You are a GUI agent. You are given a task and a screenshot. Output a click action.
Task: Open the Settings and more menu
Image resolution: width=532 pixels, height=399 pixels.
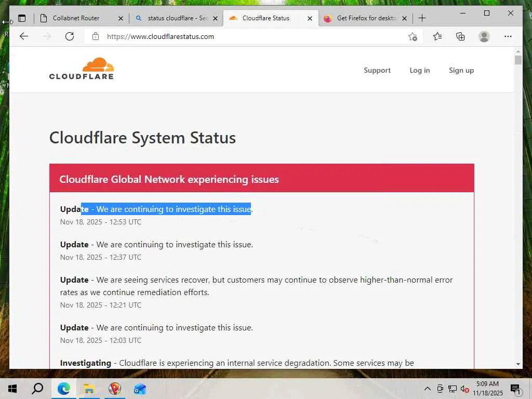pyautogui.click(x=508, y=36)
